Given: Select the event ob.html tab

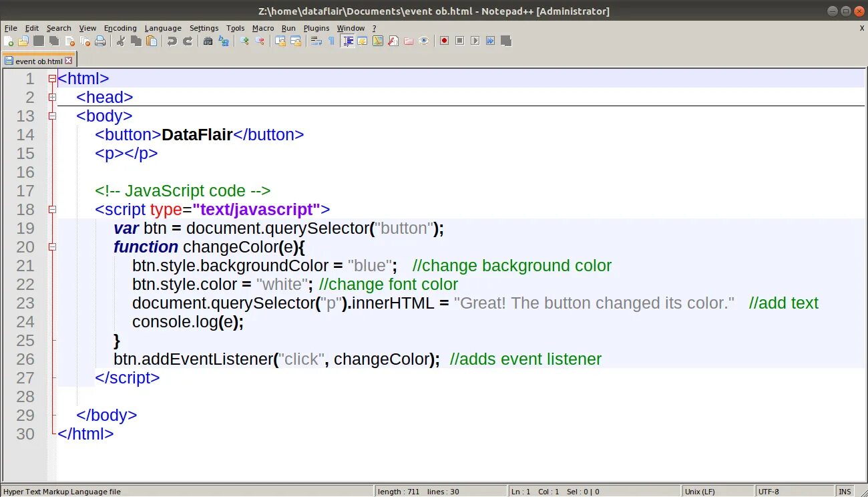Looking at the screenshot, I should click(38, 61).
